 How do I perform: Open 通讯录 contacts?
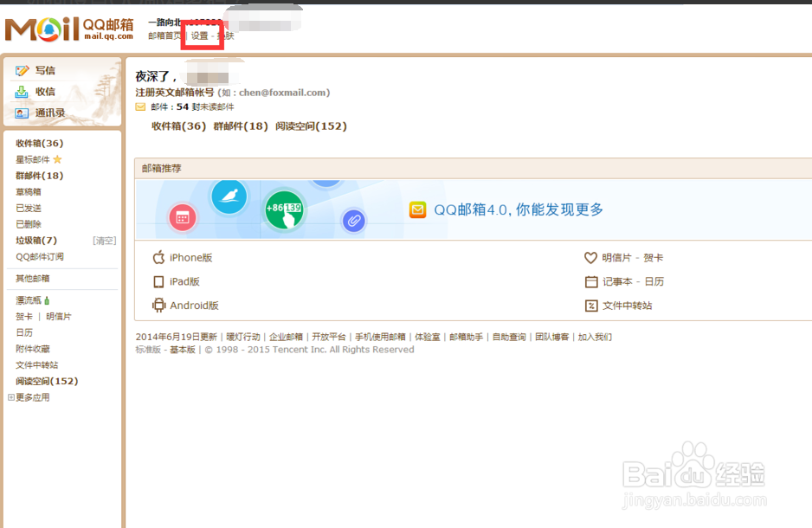pos(50,113)
